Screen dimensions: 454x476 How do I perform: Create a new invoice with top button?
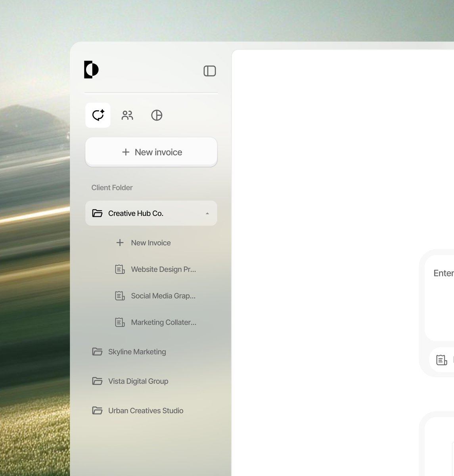pos(151,152)
